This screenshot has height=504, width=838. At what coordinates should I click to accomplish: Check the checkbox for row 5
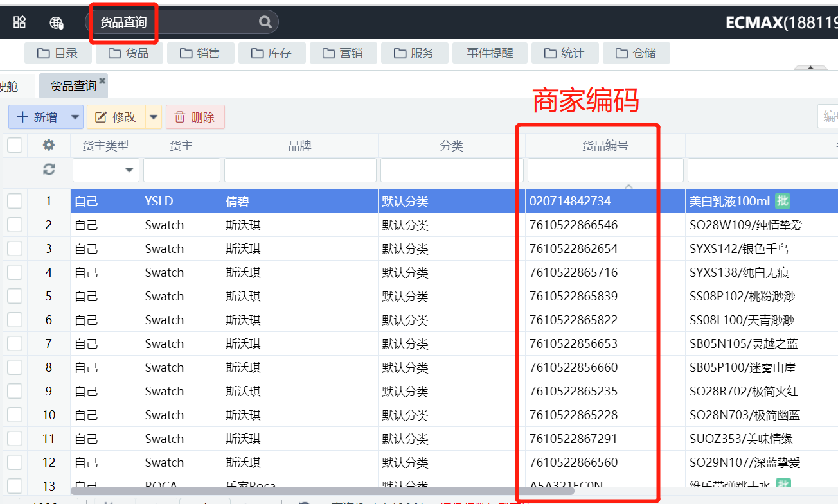[15, 297]
